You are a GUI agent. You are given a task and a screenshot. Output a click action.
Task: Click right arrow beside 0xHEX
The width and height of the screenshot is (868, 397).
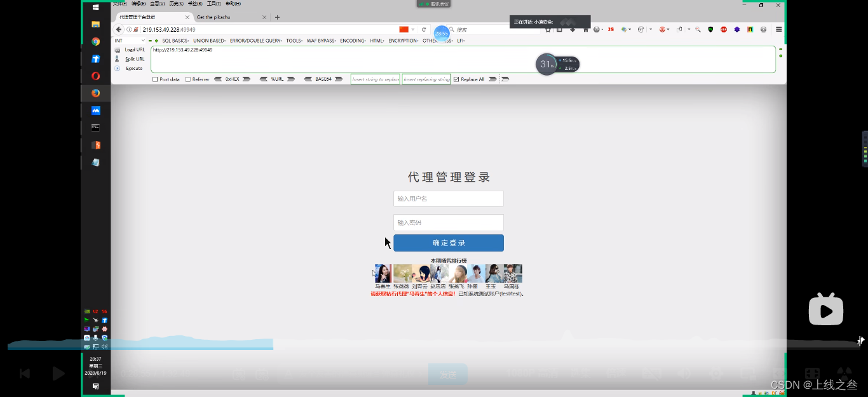(x=247, y=79)
